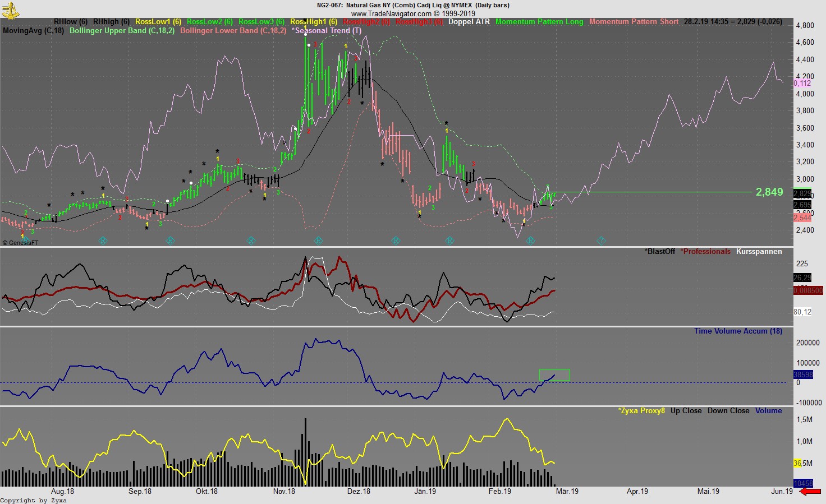Toggle the Doppel ATR overlay
The width and height of the screenshot is (826, 504).
pos(469,22)
